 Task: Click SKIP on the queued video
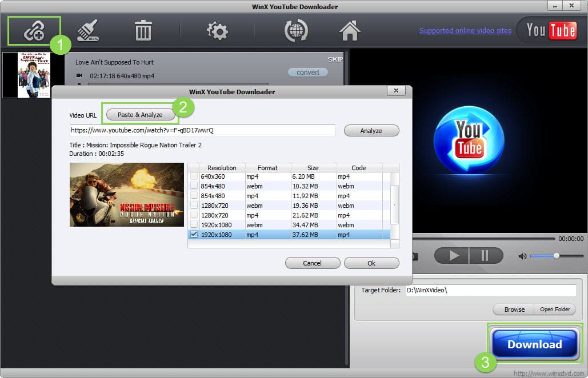[x=335, y=59]
